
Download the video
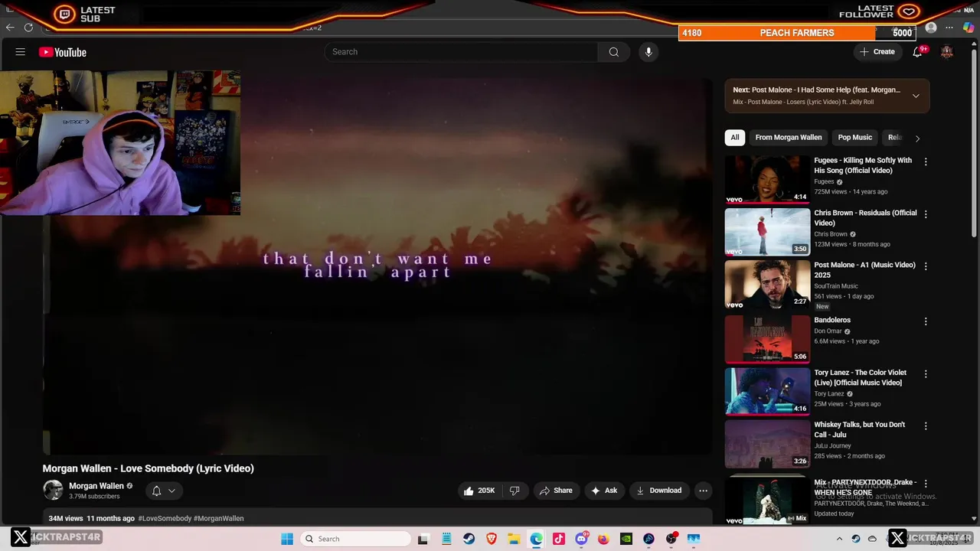click(x=658, y=491)
